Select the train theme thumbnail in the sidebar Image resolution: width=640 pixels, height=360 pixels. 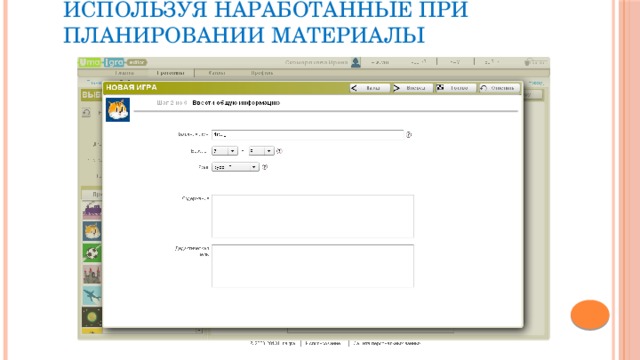[x=92, y=210]
